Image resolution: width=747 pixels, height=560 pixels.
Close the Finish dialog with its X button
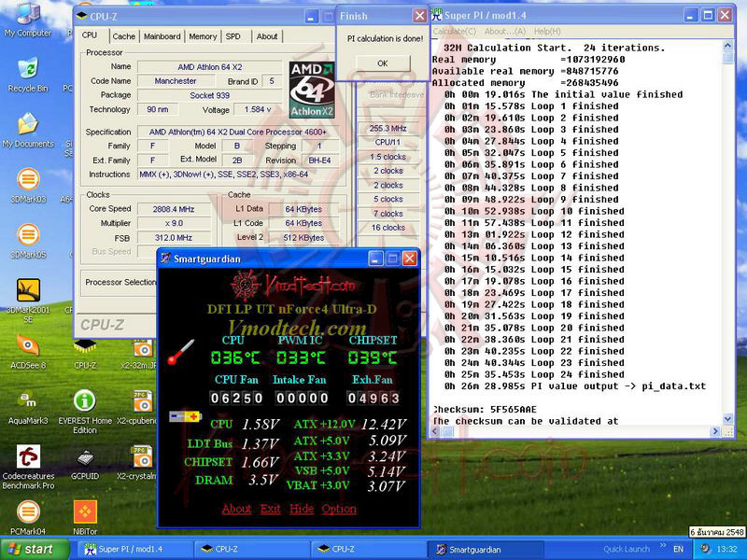click(419, 16)
